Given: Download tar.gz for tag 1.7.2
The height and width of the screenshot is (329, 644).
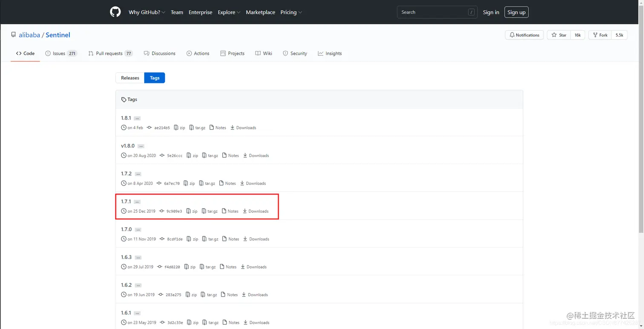Looking at the screenshot, I should point(207,183).
